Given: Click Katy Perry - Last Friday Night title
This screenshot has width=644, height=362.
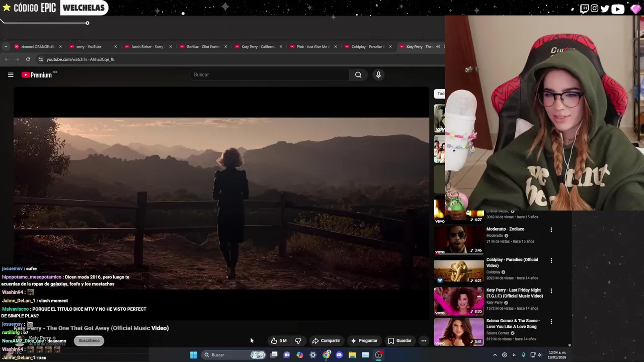Looking at the screenshot, I should [x=515, y=293].
